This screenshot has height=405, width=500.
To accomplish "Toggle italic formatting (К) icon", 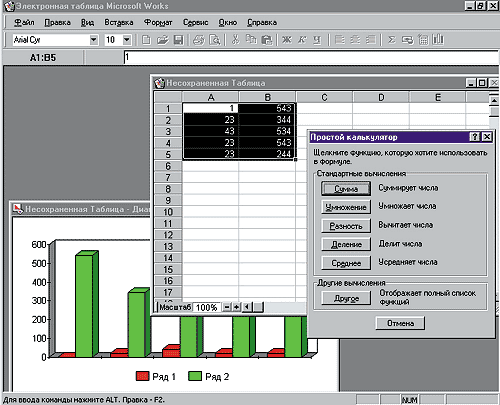I will (x=302, y=40).
